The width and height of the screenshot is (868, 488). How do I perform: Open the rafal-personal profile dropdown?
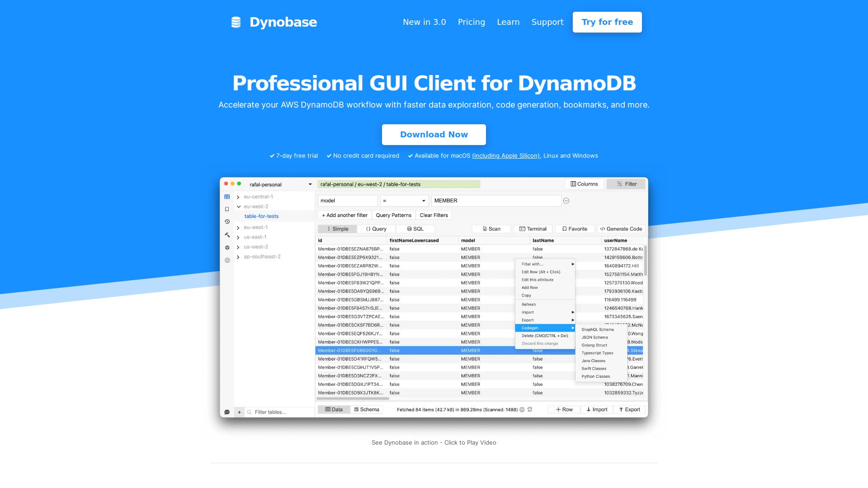tap(280, 184)
